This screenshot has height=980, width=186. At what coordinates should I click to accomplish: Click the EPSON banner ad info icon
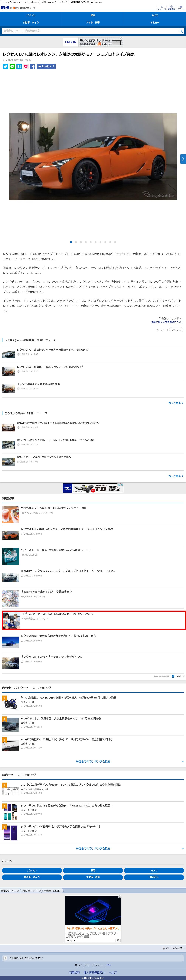(x=122, y=39)
